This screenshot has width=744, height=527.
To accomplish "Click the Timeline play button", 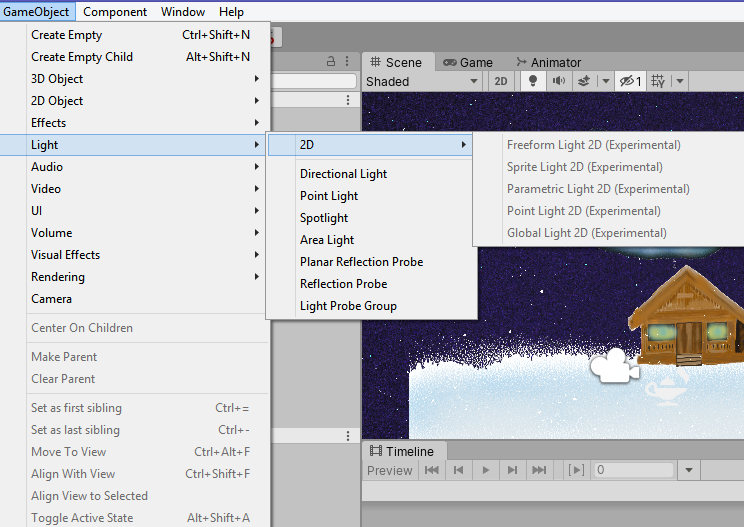I will [486, 470].
